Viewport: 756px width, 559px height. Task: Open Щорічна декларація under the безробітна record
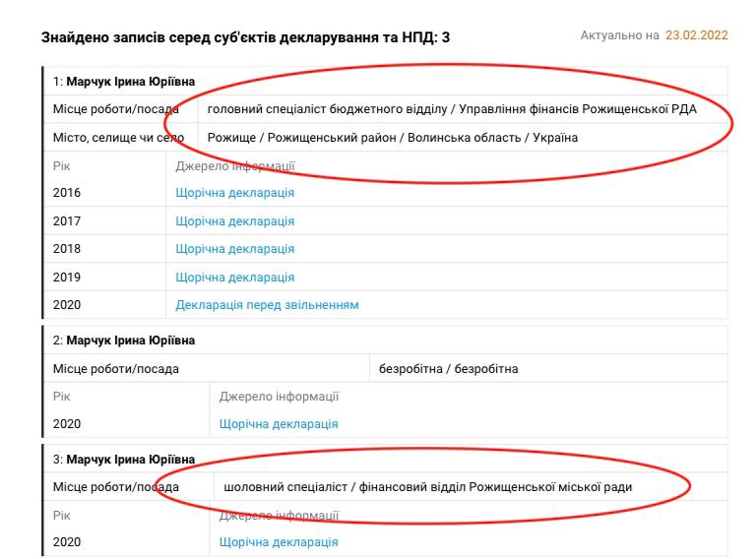pos(279,424)
